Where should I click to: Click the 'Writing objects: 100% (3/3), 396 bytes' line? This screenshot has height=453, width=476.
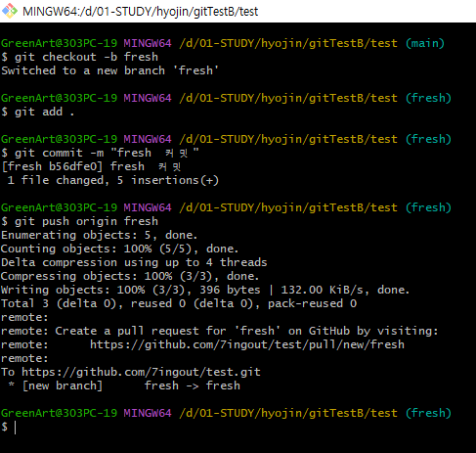coord(205,290)
